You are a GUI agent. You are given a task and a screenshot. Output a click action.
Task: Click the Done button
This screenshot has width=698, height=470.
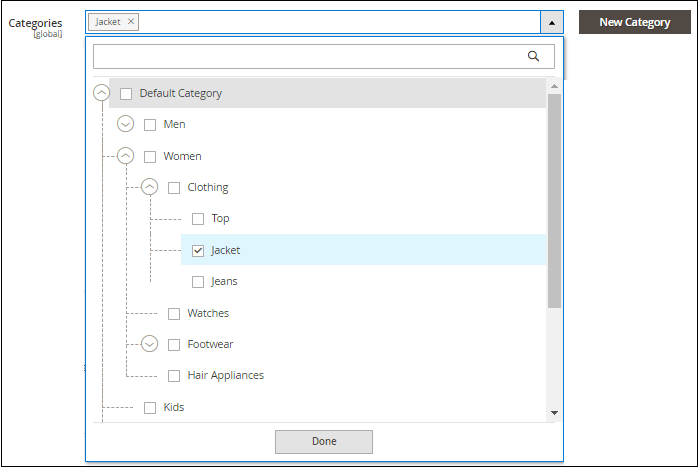point(324,442)
